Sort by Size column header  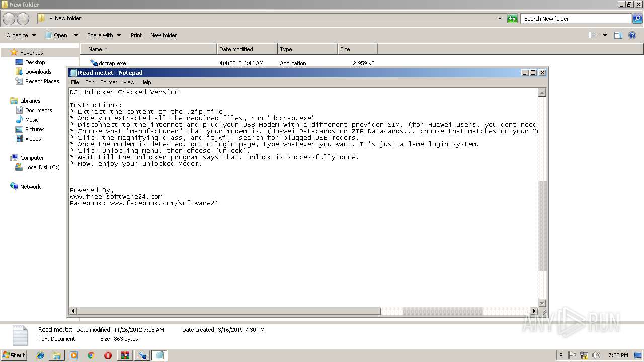358,49
